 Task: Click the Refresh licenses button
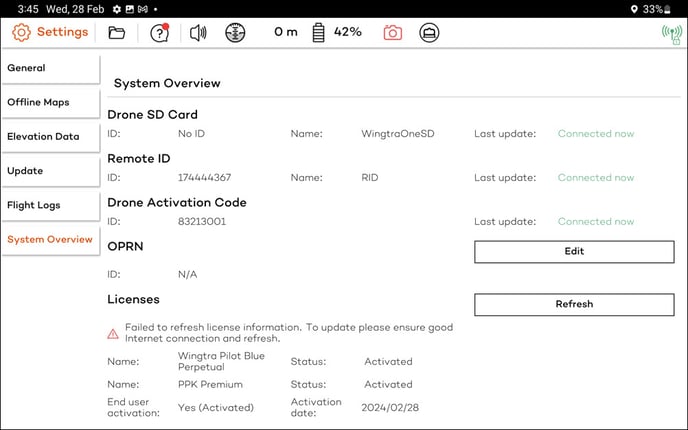[x=574, y=304]
